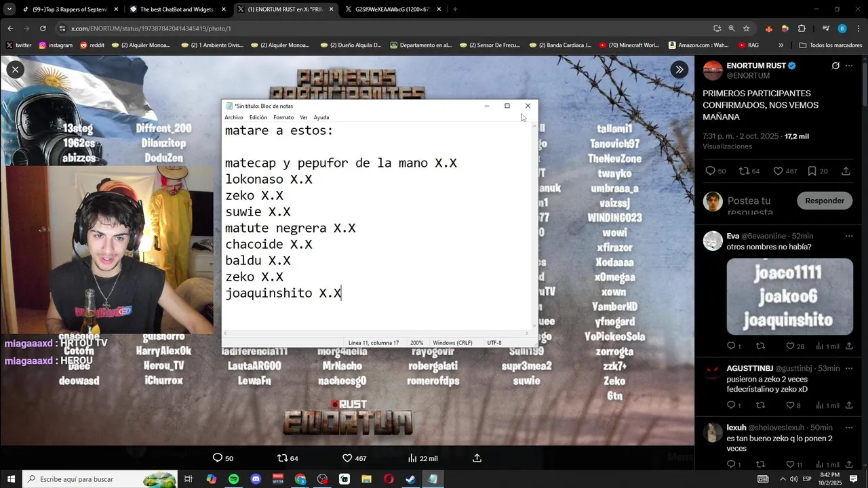Click the ENORTUM RUST profile name
868x488 pixels.
[x=756, y=66]
